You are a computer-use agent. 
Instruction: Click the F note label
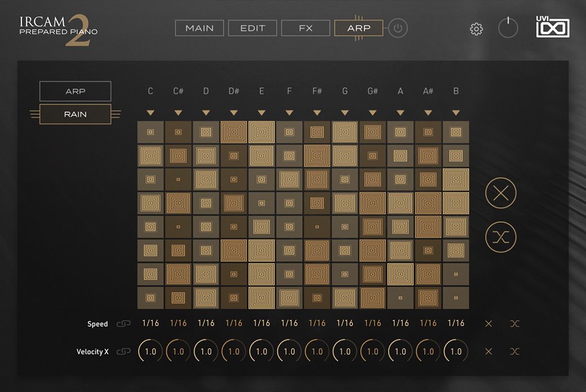click(x=289, y=91)
